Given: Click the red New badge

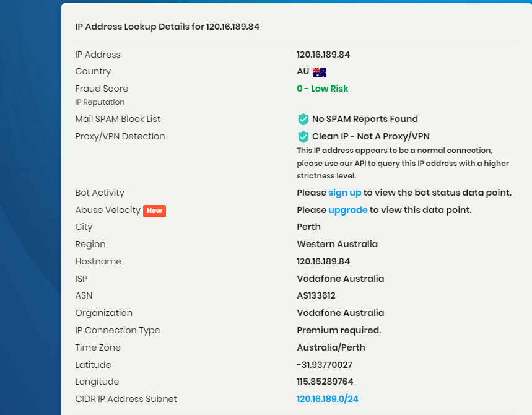Looking at the screenshot, I should coord(154,211).
